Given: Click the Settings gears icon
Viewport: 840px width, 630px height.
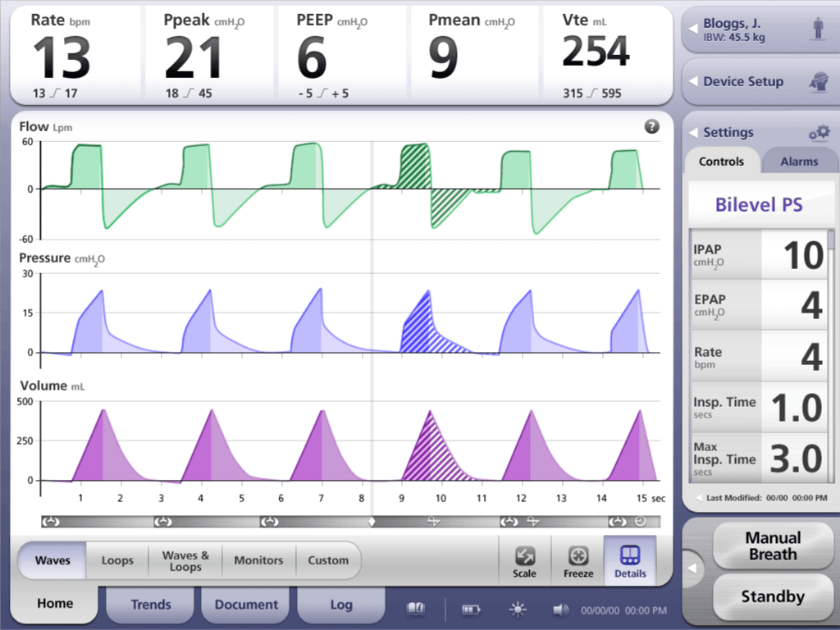Looking at the screenshot, I should click(x=819, y=132).
